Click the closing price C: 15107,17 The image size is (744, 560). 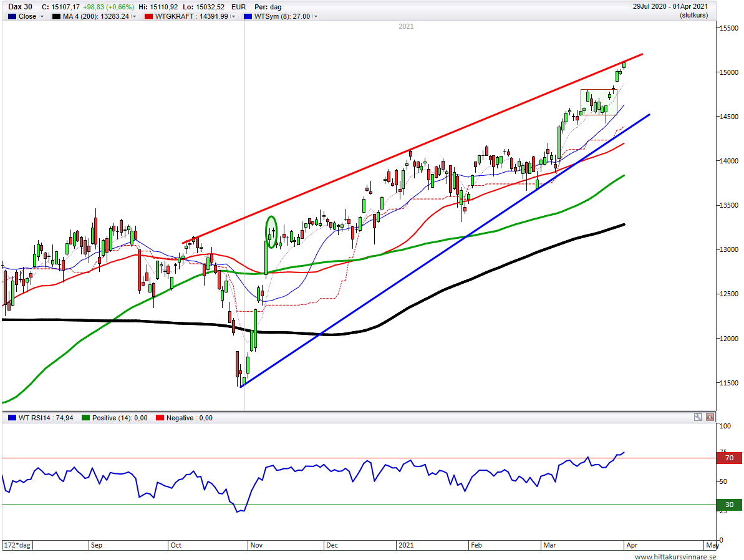pyautogui.click(x=60, y=7)
